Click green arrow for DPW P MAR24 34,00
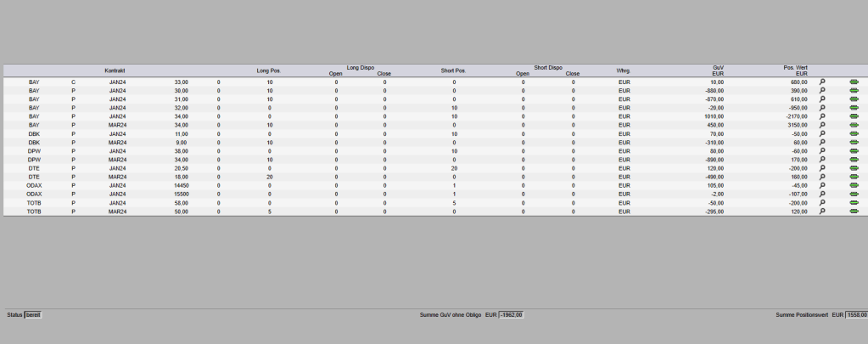This screenshot has height=344, width=868. click(854, 160)
